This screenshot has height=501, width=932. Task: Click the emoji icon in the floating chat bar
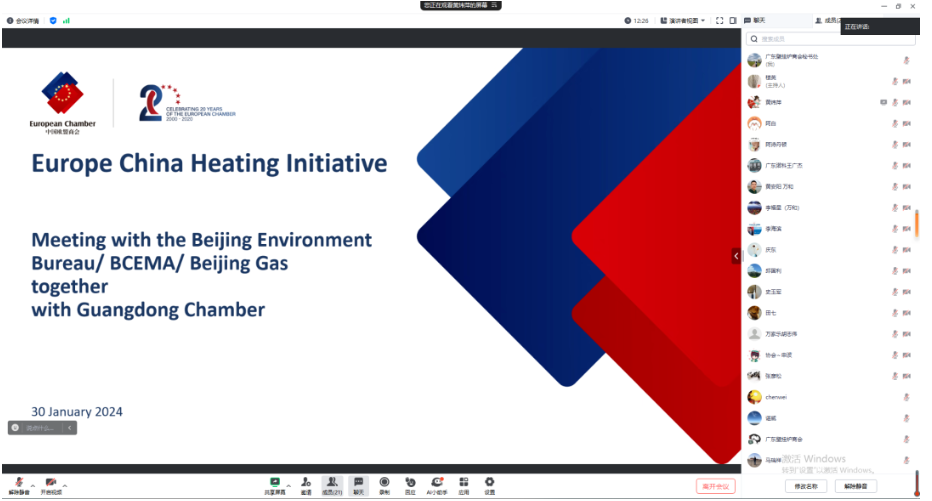(x=15, y=428)
